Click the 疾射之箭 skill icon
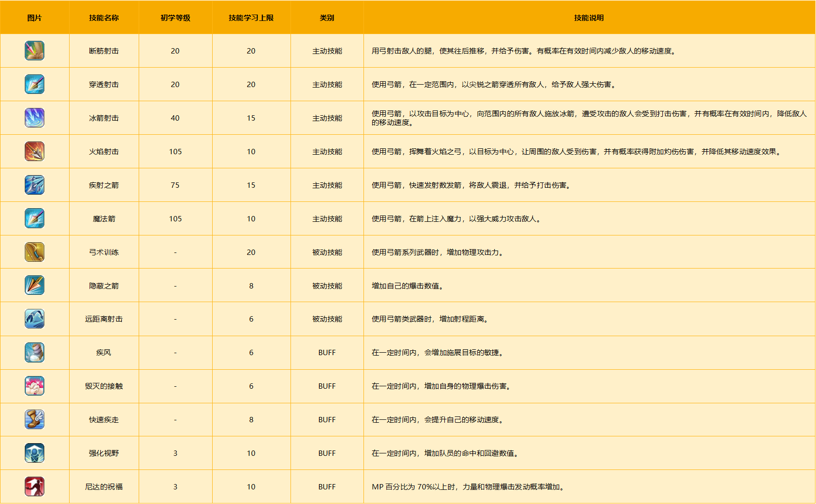The image size is (816, 504). [35, 185]
